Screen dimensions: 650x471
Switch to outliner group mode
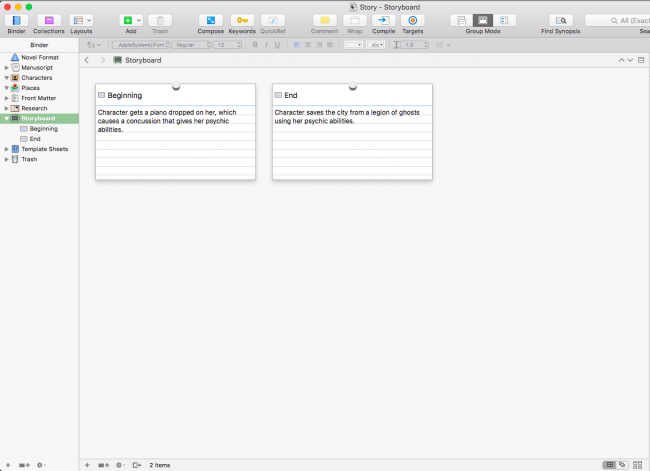pos(503,20)
